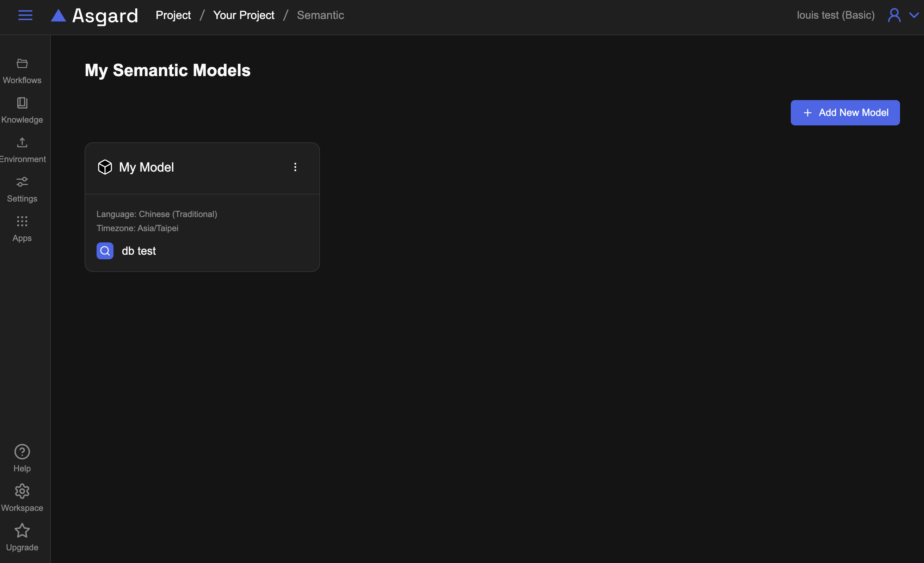Navigate to Your Project breadcrumb
The height and width of the screenshot is (563, 924).
tap(244, 16)
